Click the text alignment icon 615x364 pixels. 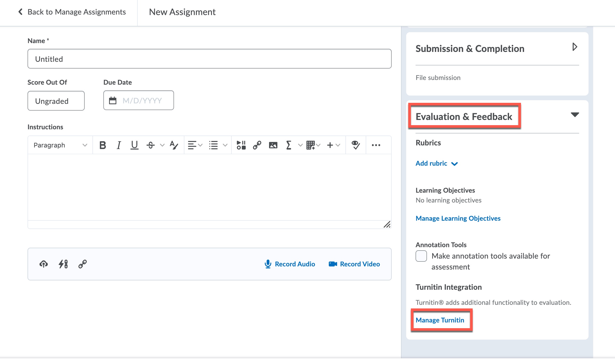192,145
